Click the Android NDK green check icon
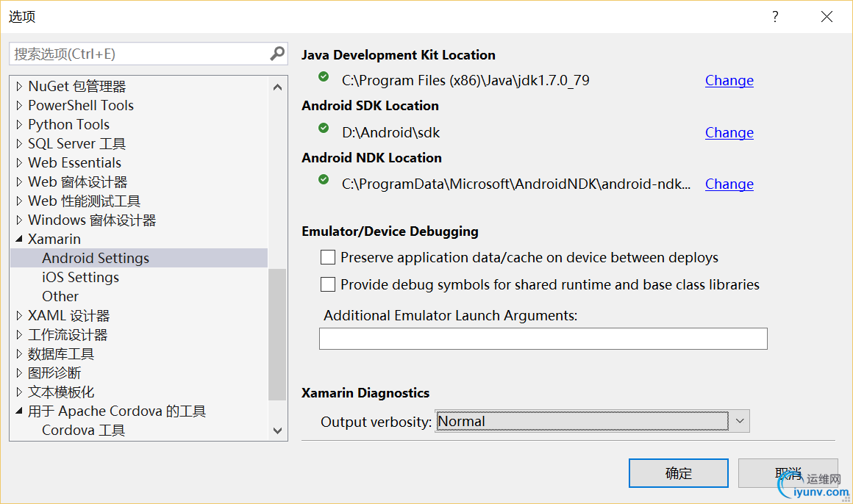Image resolution: width=853 pixels, height=504 pixels. [x=324, y=179]
